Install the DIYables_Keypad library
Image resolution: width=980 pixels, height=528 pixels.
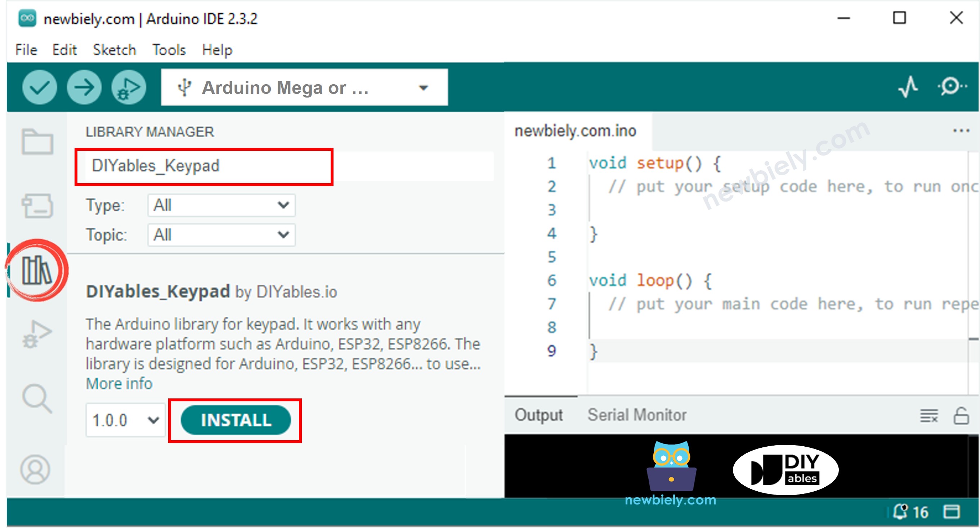pyautogui.click(x=236, y=420)
